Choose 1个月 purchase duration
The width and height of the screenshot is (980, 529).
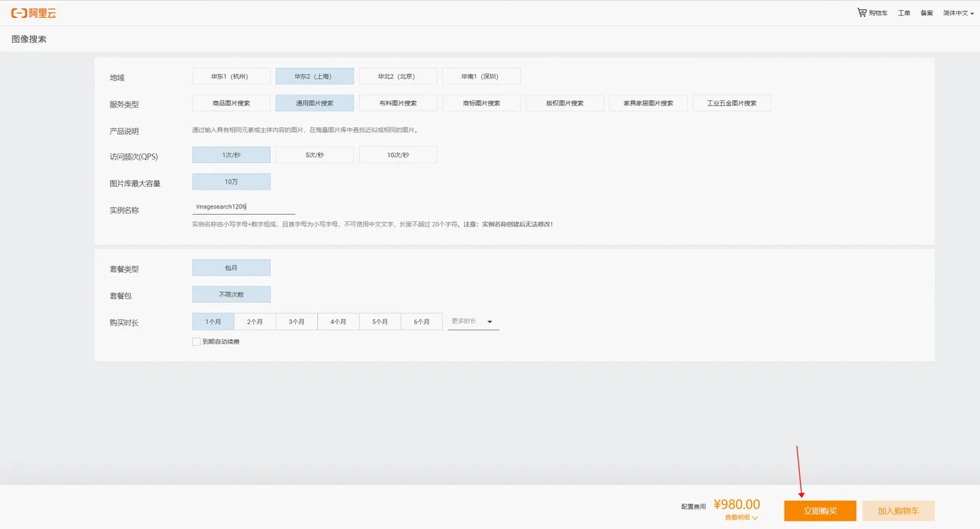(x=213, y=322)
